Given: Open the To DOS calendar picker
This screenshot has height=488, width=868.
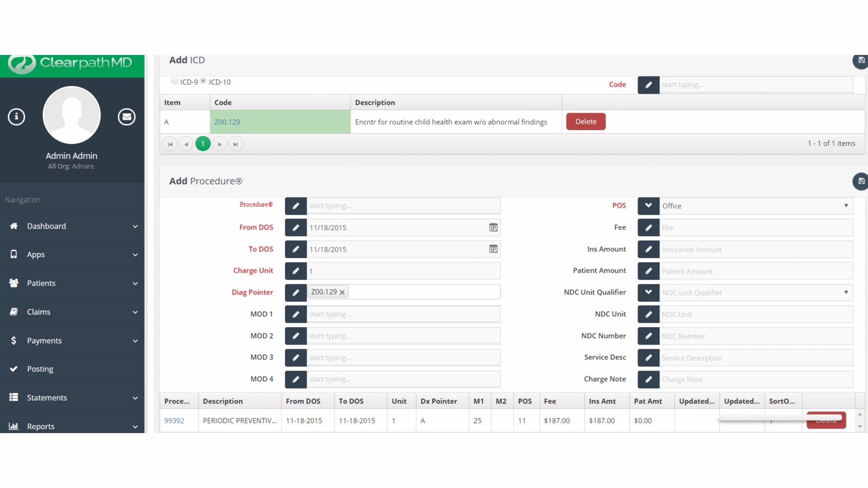Looking at the screenshot, I should point(493,249).
